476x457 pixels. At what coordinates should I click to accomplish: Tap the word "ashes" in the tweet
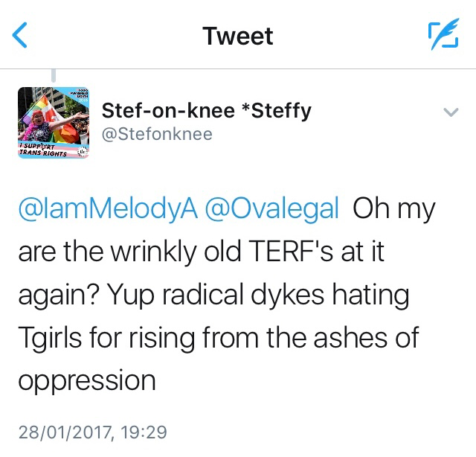click(x=352, y=337)
